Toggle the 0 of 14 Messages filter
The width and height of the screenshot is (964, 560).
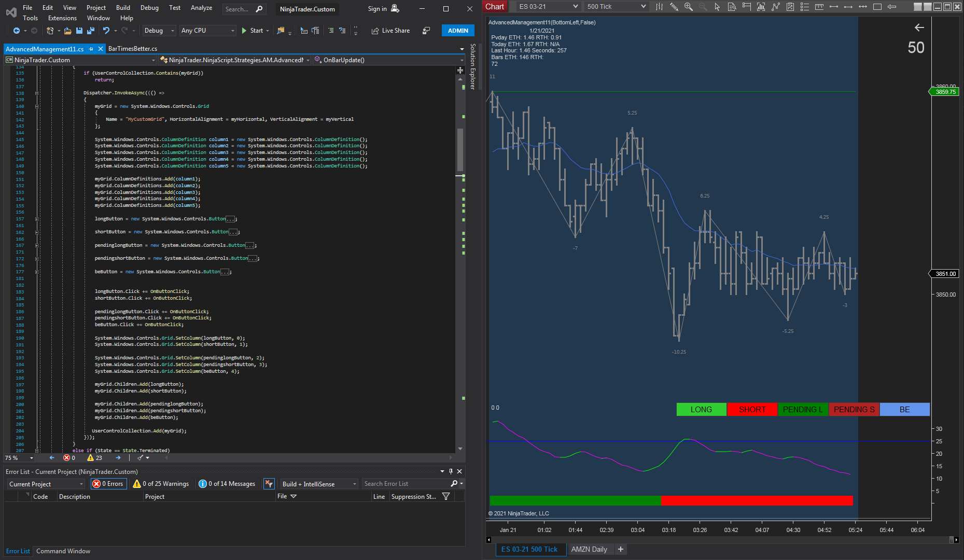click(x=227, y=484)
